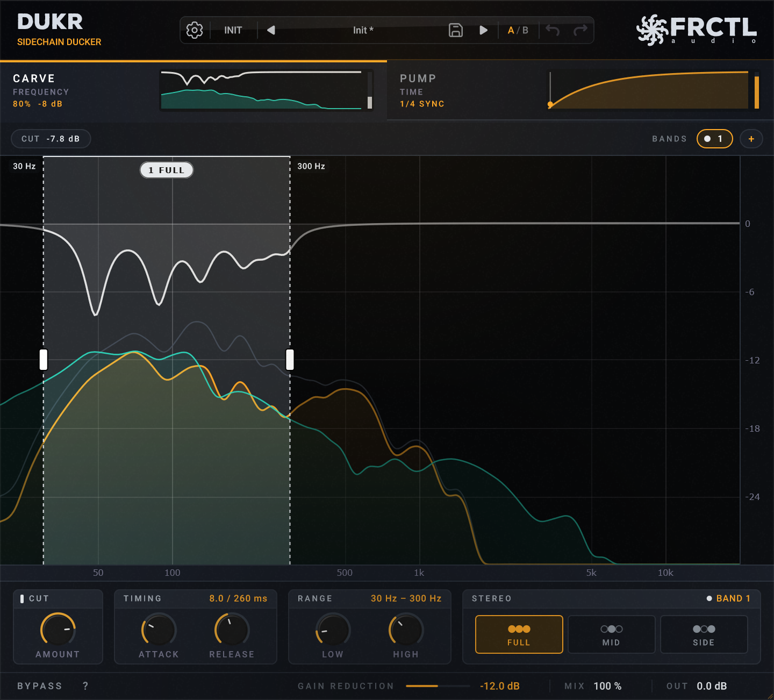
Task: Toggle the CUT section power indicator
Action: 22,598
